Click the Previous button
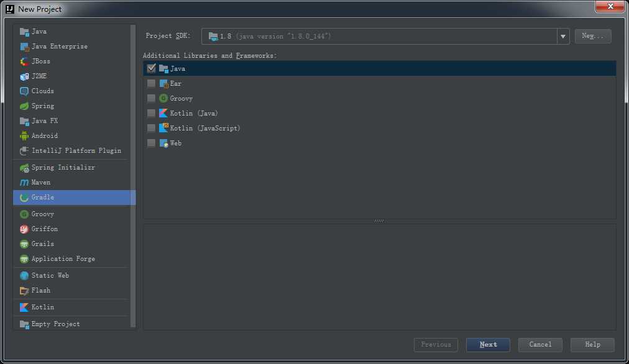This screenshot has width=629, height=364. [436, 344]
